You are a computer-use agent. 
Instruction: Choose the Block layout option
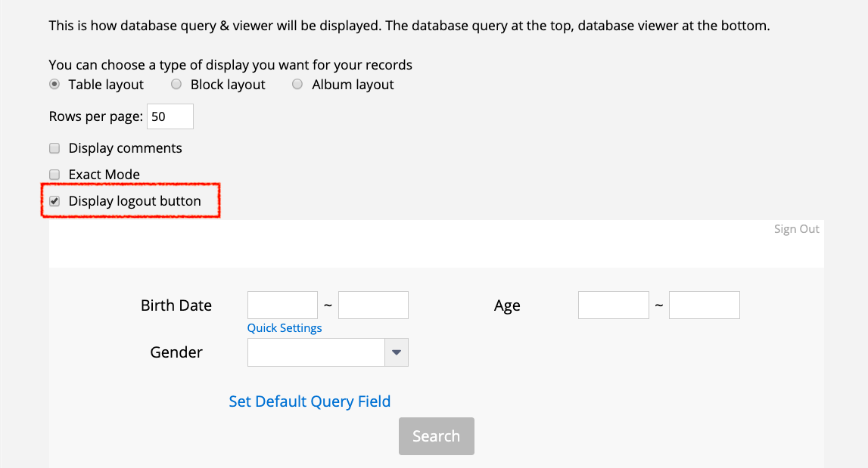click(x=176, y=84)
